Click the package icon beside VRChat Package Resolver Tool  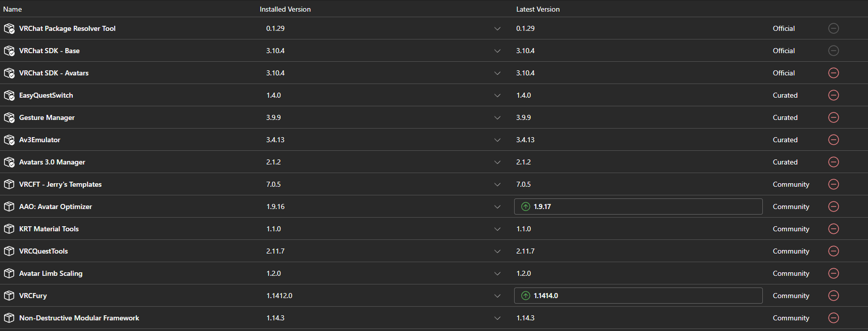coord(9,28)
